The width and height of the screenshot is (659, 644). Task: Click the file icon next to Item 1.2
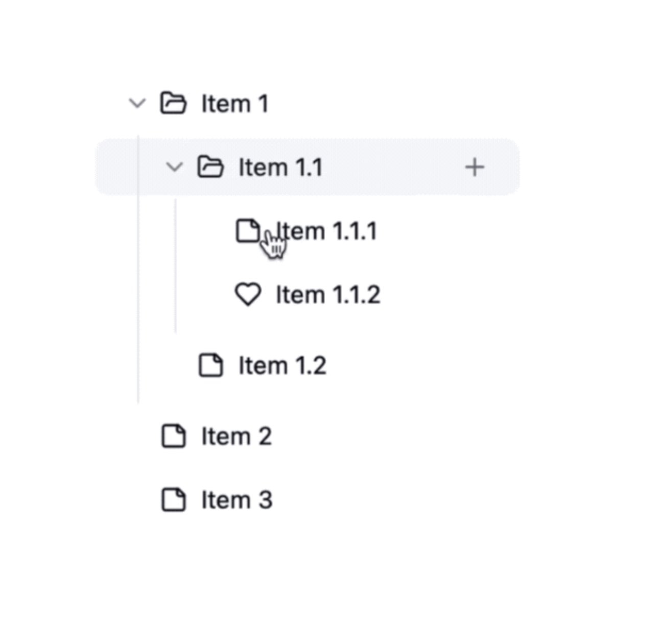point(210,365)
